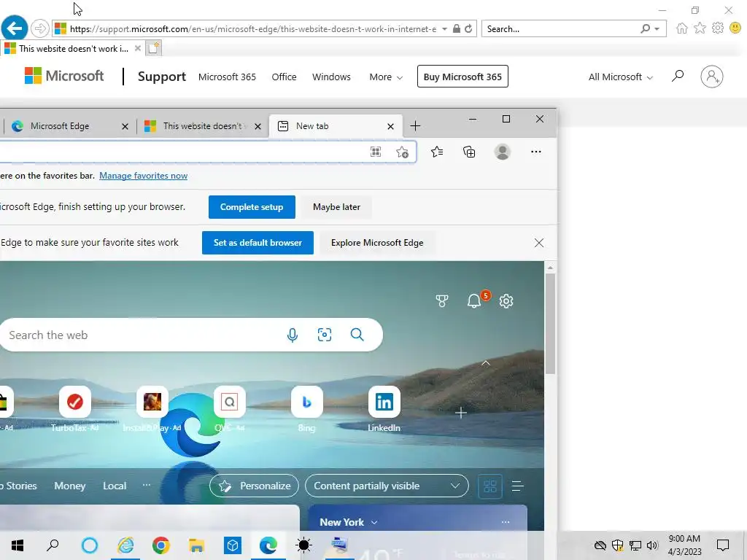This screenshot has width=747, height=560.
Task: Go back with the Internet Explorer back arrow
Action: (x=15, y=28)
